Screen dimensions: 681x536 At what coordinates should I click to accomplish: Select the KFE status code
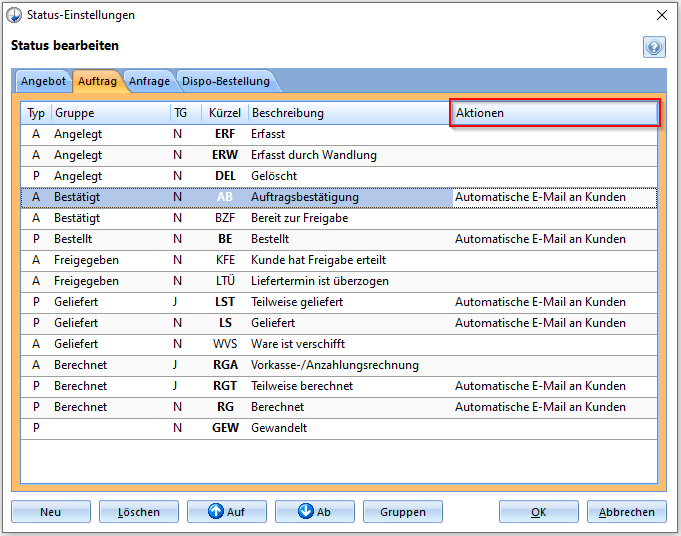click(x=225, y=260)
